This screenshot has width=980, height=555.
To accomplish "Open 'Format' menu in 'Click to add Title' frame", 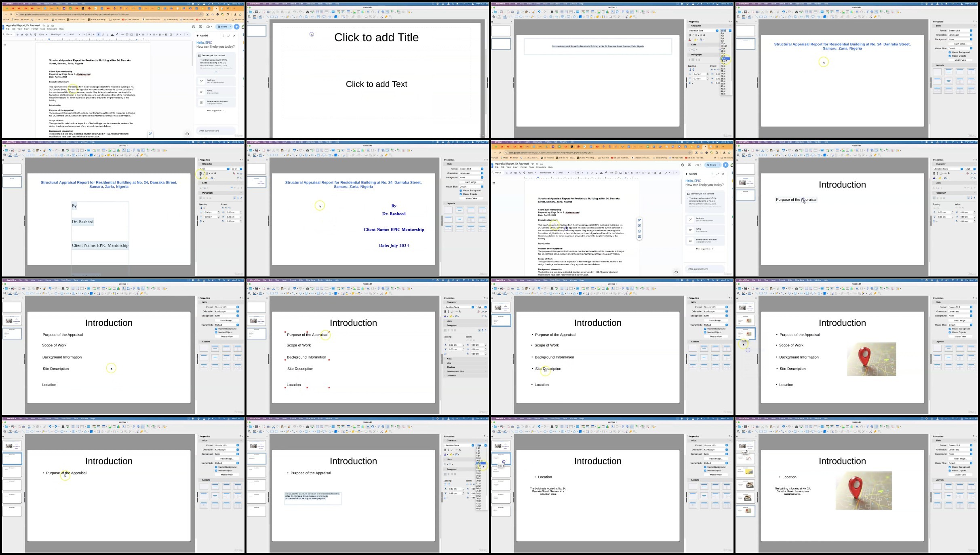I will (x=293, y=4).
